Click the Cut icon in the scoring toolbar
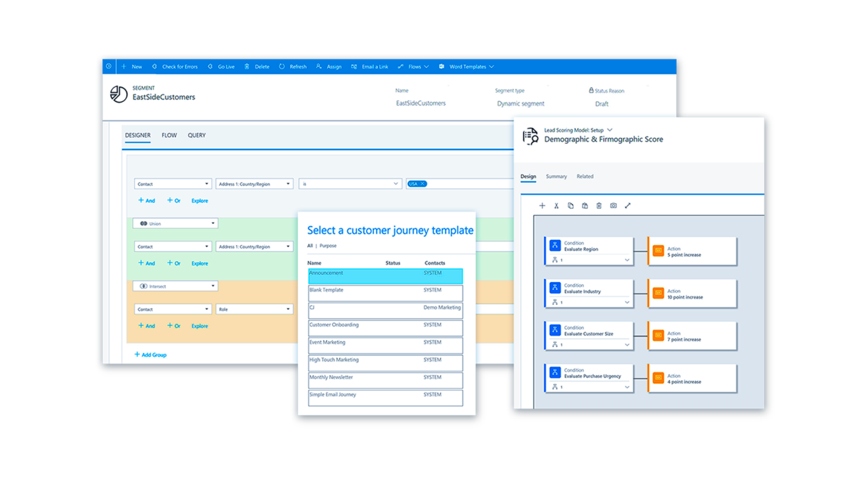 click(556, 206)
